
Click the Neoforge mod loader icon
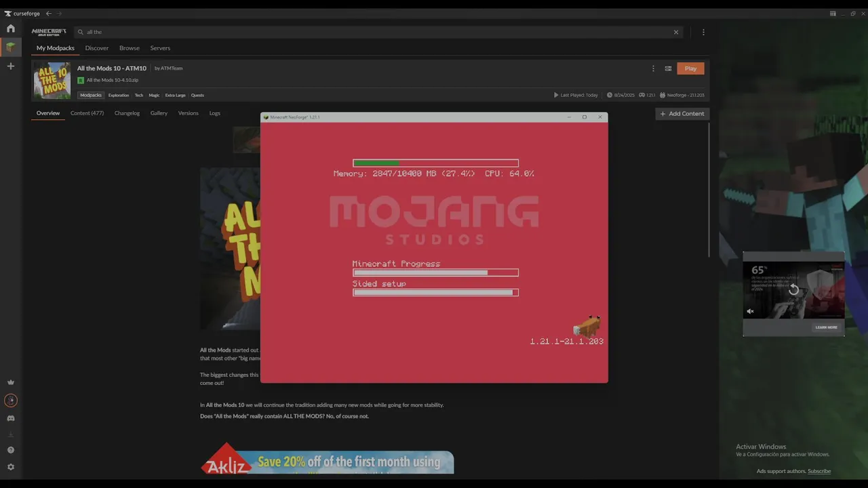click(x=663, y=95)
